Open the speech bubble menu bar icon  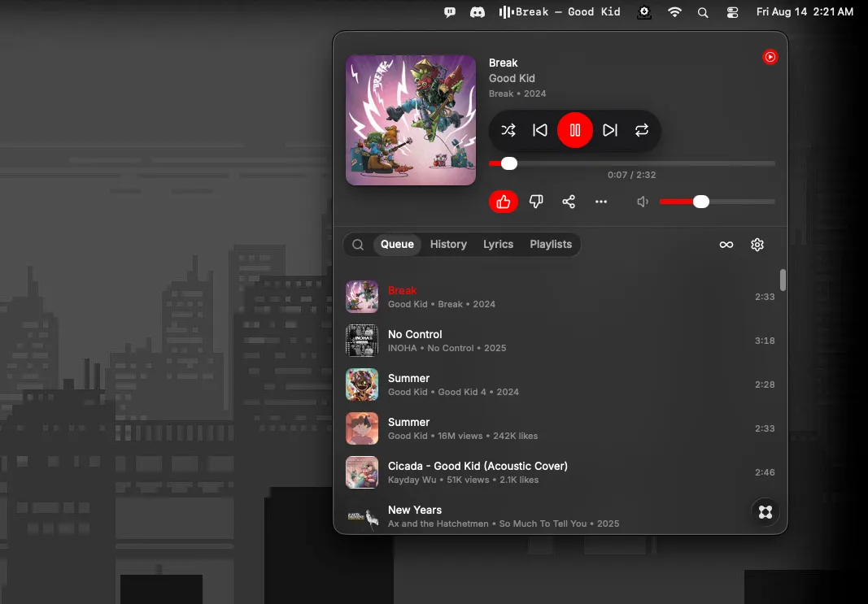pyautogui.click(x=450, y=11)
